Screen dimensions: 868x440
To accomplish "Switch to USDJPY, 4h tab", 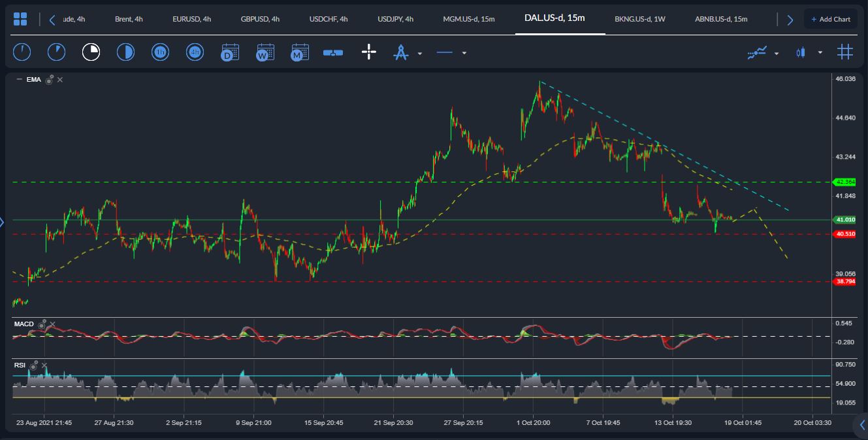I will click(x=395, y=19).
